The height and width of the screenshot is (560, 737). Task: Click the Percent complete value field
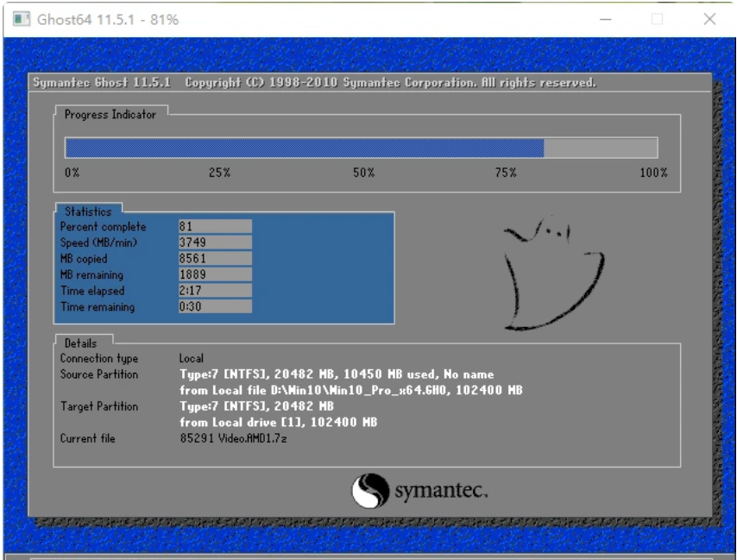(x=215, y=226)
